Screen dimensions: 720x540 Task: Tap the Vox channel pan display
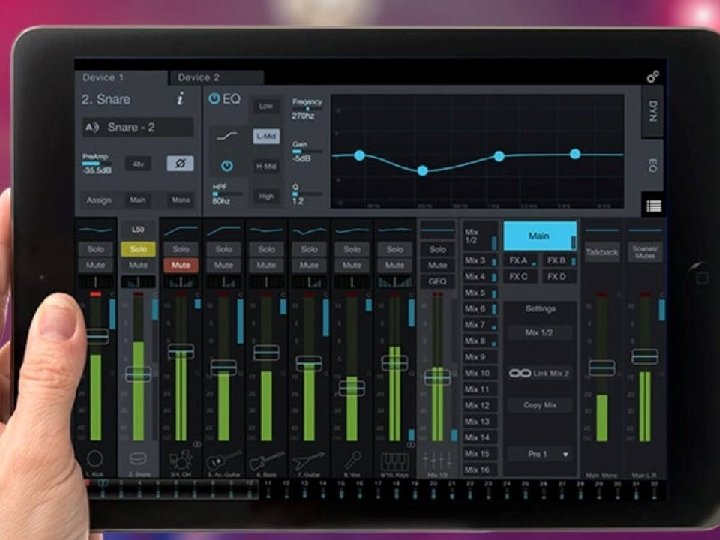click(x=352, y=281)
